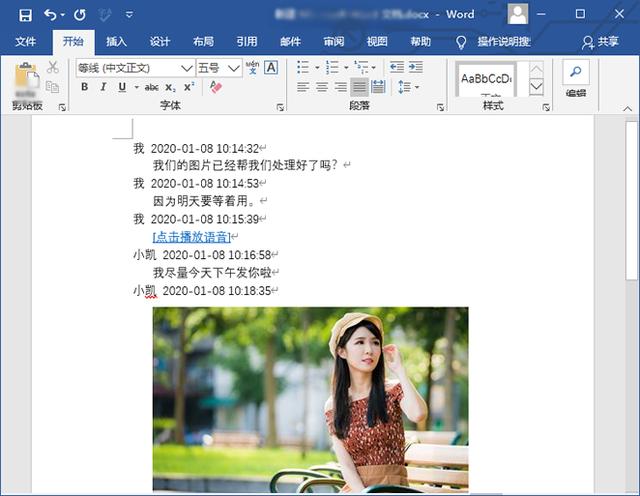
Task: Open the Find search icon in 编辑
Action: [575, 71]
